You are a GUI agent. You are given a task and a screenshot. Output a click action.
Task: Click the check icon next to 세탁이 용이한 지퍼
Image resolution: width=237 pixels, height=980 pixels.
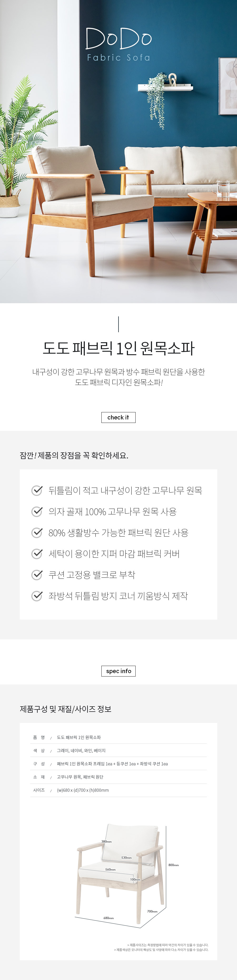[x=37, y=553]
